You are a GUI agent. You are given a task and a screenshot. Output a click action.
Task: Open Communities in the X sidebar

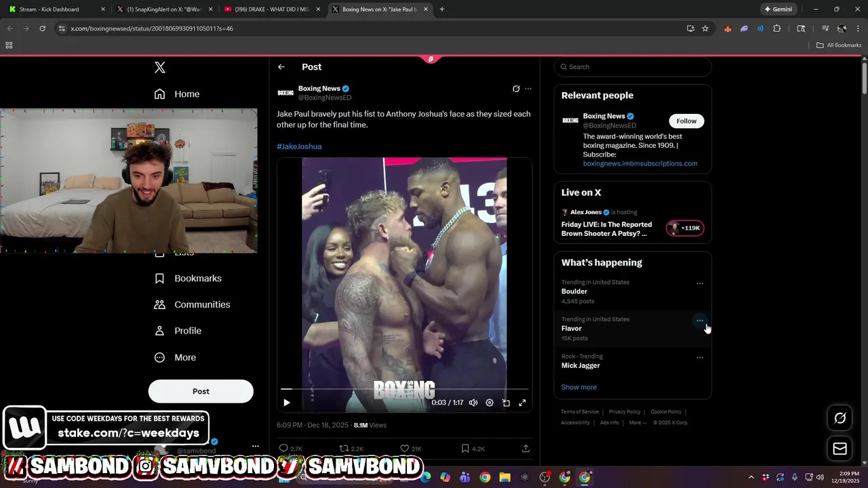tap(192, 305)
